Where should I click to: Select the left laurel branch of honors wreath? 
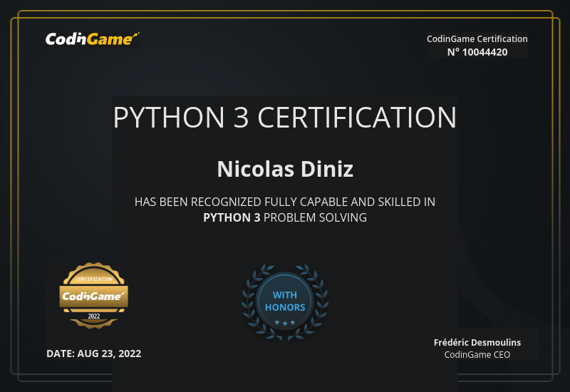(251, 299)
